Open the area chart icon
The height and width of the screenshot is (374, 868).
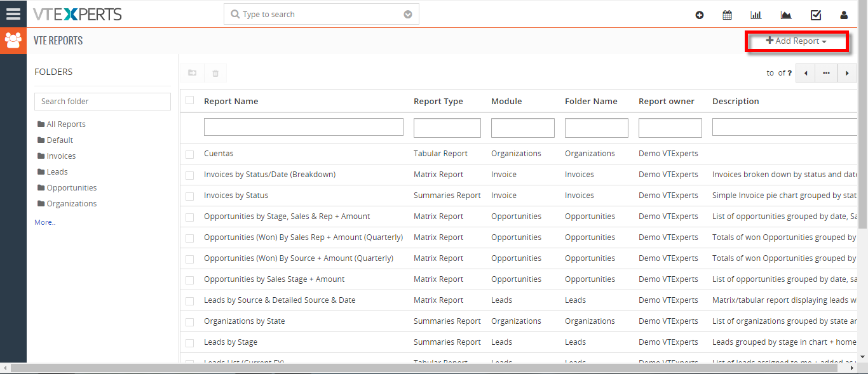pyautogui.click(x=786, y=15)
